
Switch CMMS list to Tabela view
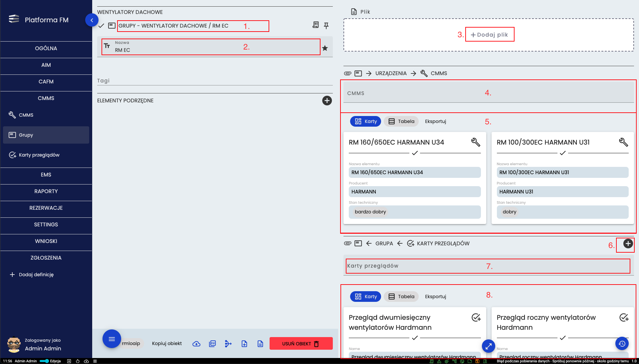click(401, 121)
